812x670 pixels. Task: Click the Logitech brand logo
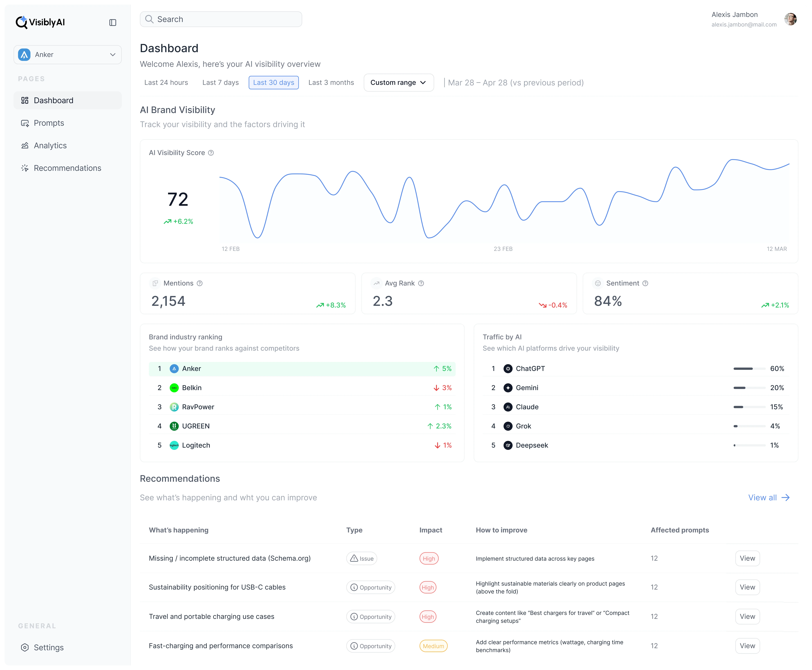(x=174, y=445)
